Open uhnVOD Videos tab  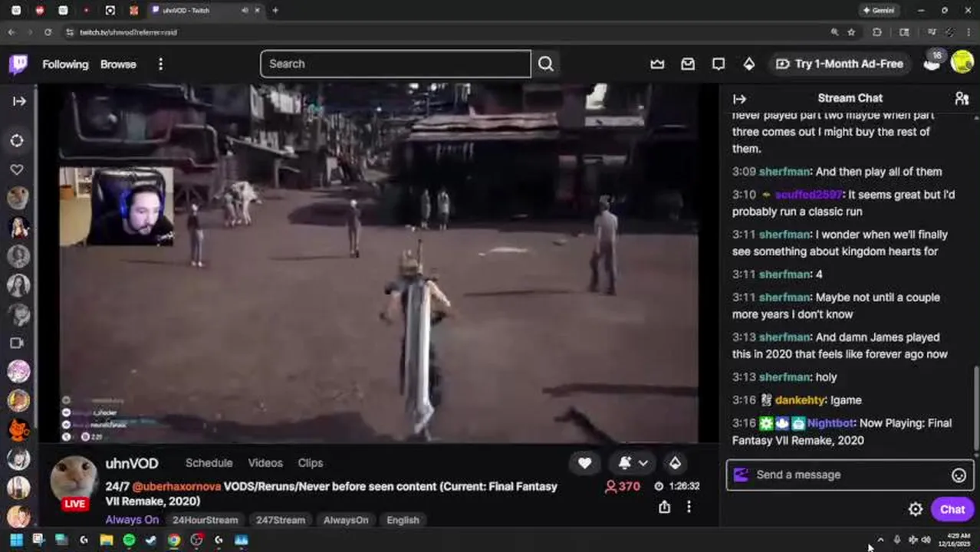tap(265, 463)
